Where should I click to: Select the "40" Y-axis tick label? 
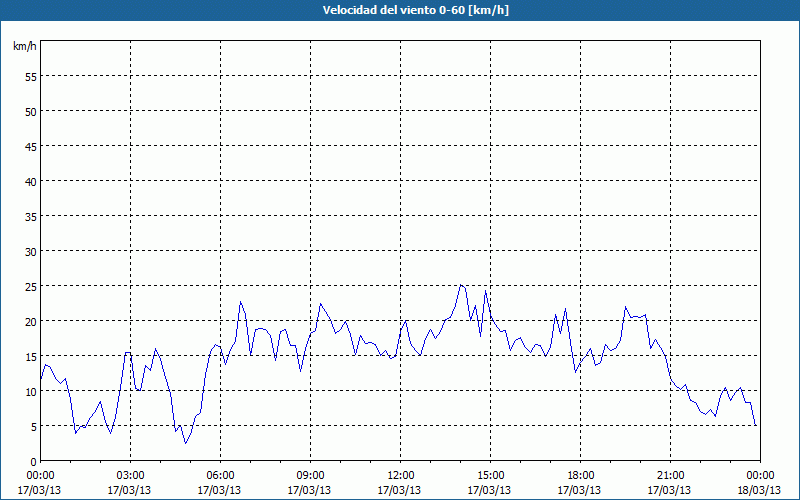(31, 182)
